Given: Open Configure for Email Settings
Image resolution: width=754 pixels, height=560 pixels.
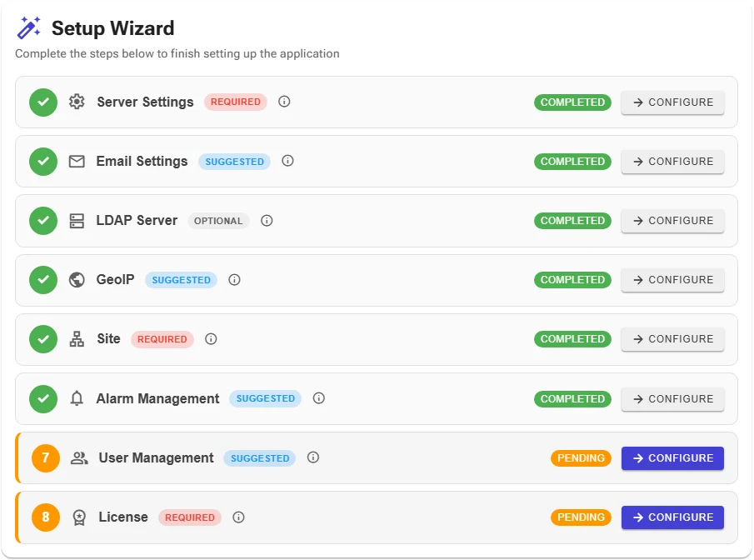Looking at the screenshot, I should pos(672,162).
